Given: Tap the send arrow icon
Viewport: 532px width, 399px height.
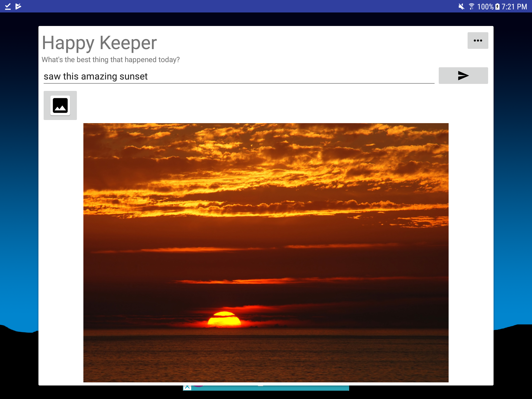Looking at the screenshot, I should point(463,76).
